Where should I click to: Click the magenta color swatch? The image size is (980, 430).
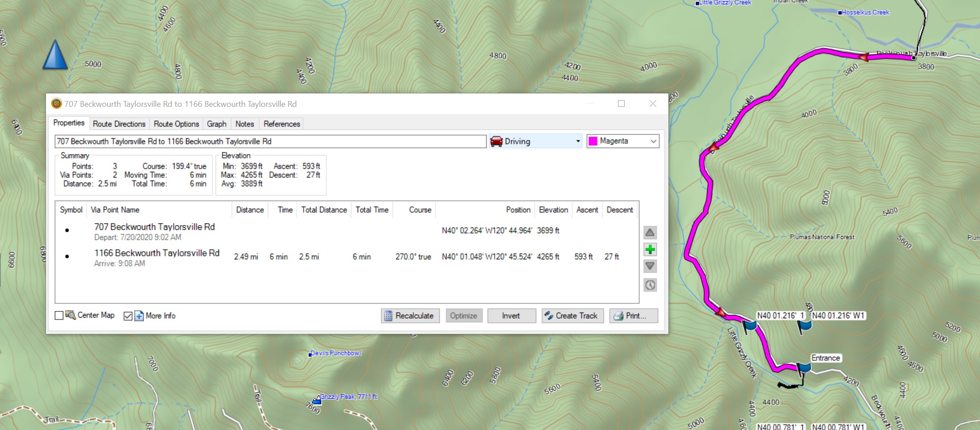pyautogui.click(x=593, y=141)
